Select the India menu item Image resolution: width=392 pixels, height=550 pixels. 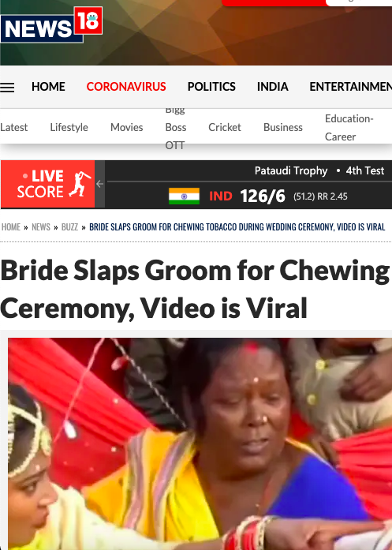pos(272,87)
